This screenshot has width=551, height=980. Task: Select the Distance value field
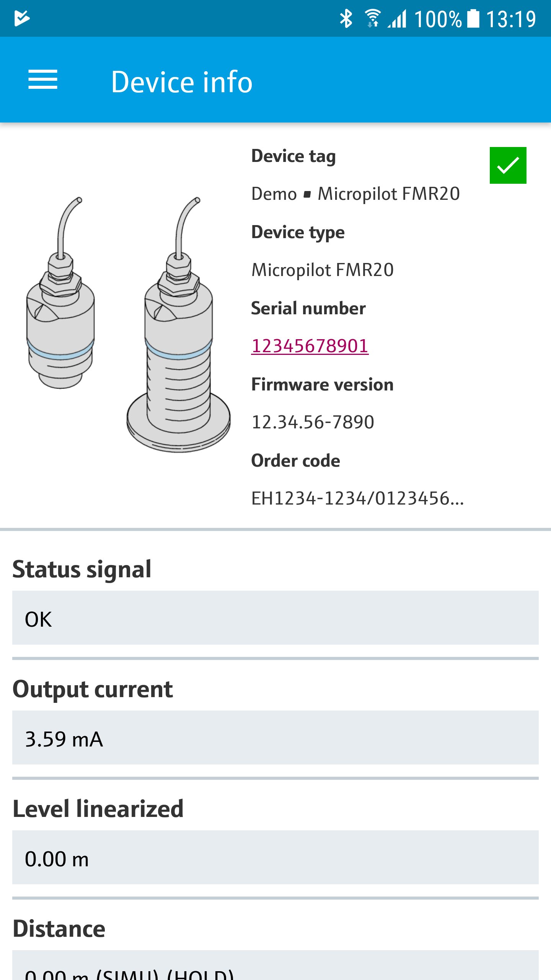275,969
